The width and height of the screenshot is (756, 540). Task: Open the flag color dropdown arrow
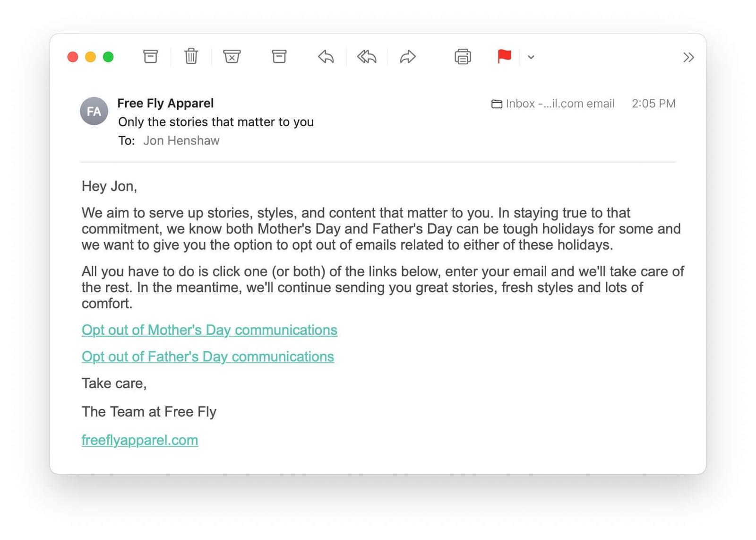(531, 57)
